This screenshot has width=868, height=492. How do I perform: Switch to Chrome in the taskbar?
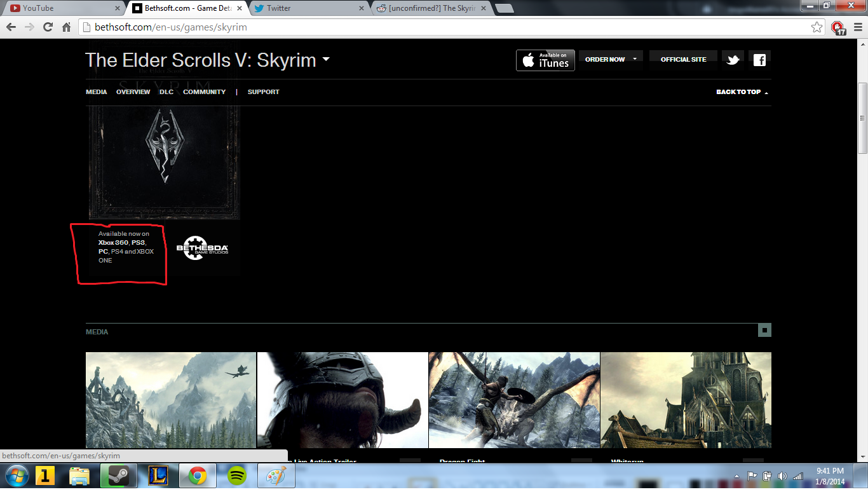pyautogui.click(x=196, y=476)
